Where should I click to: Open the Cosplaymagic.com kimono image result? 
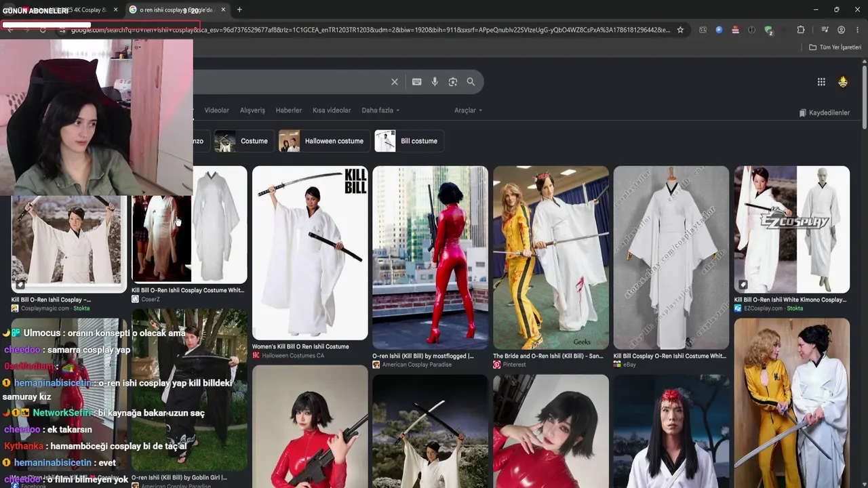point(68,244)
